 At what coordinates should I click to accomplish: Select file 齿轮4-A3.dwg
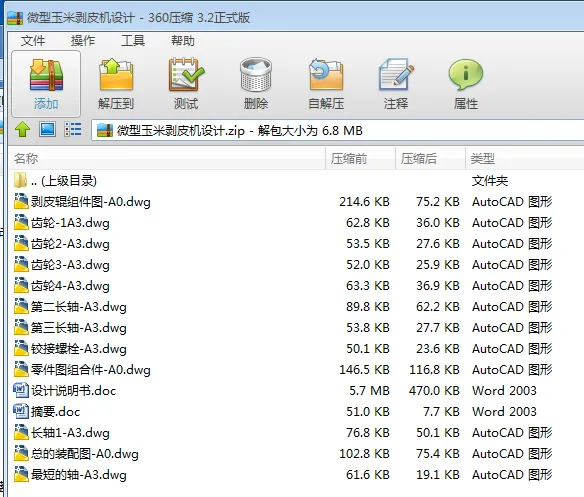tap(296, 286)
